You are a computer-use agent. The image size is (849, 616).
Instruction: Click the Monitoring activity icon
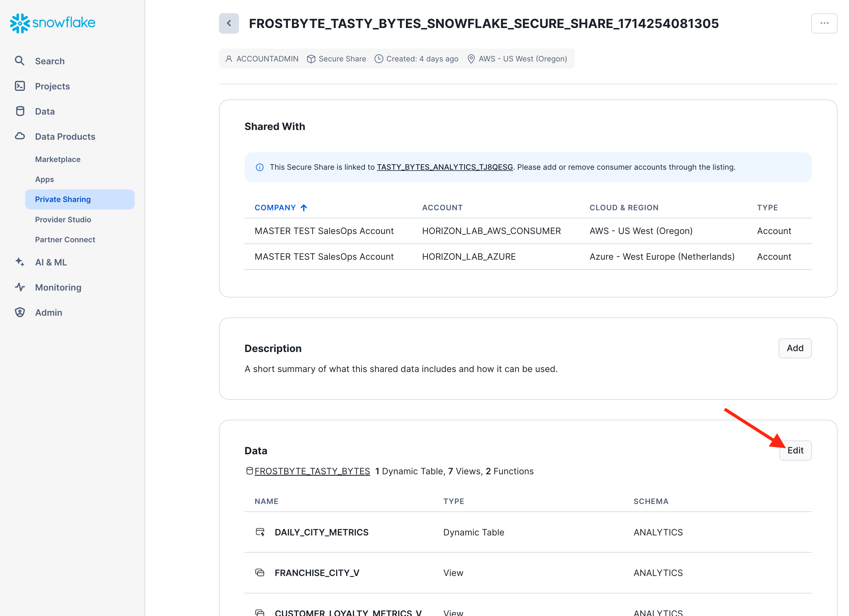[x=20, y=287]
